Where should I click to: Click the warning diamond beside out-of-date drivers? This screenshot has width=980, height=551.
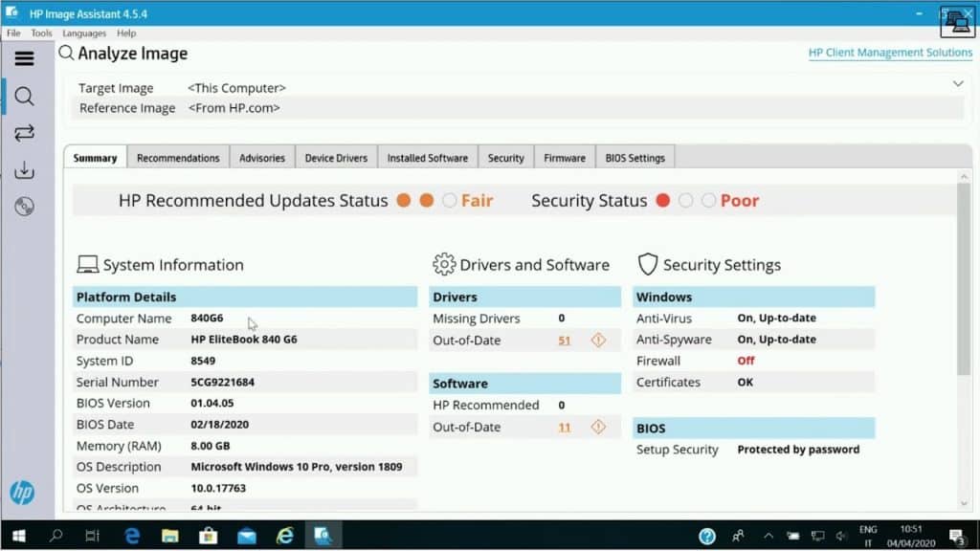click(x=598, y=340)
